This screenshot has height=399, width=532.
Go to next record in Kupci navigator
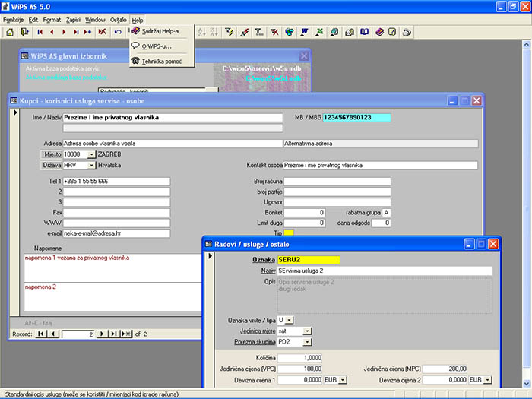coord(102,334)
